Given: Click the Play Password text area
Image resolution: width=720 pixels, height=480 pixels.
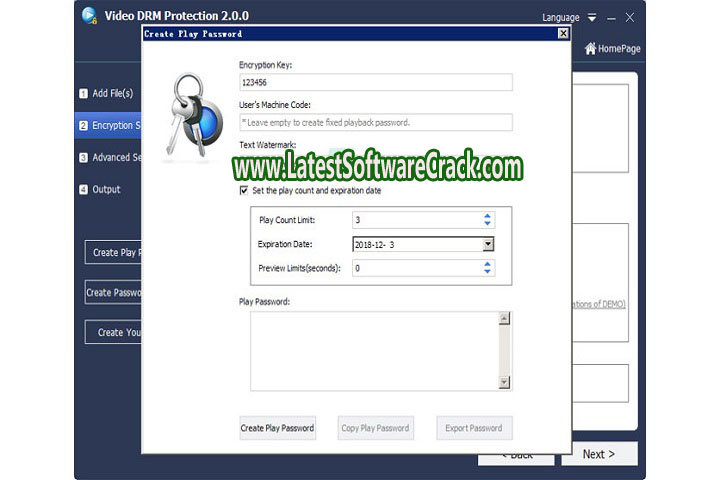Looking at the screenshot, I should (368, 350).
